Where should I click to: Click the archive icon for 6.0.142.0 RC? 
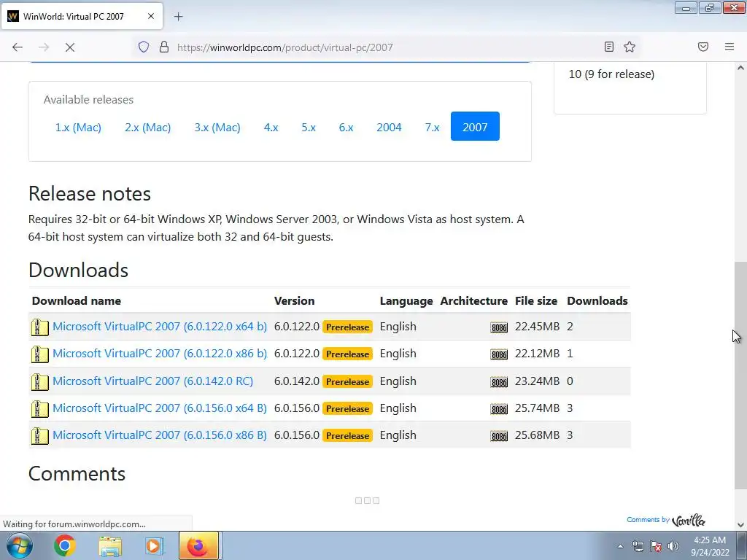(x=40, y=382)
